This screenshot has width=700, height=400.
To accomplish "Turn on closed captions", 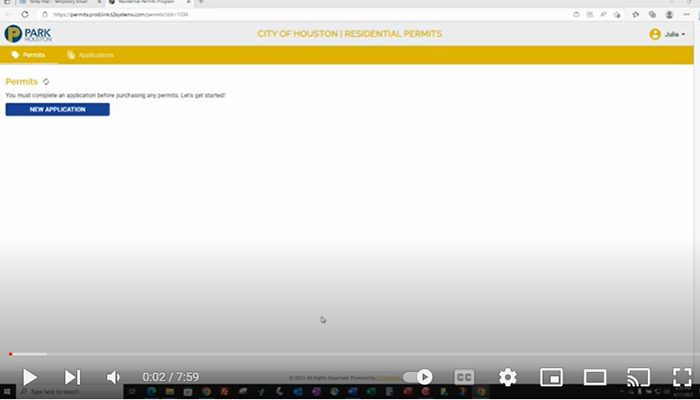I will (x=464, y=377).
